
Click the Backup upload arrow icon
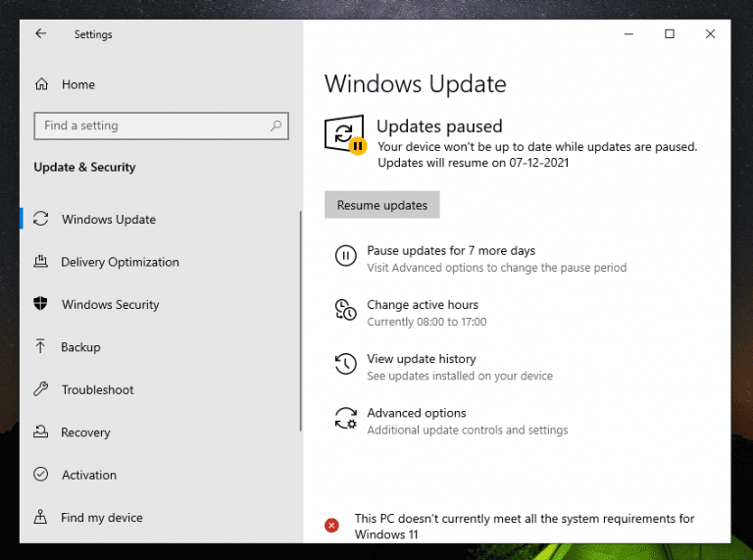coord(41,347)
